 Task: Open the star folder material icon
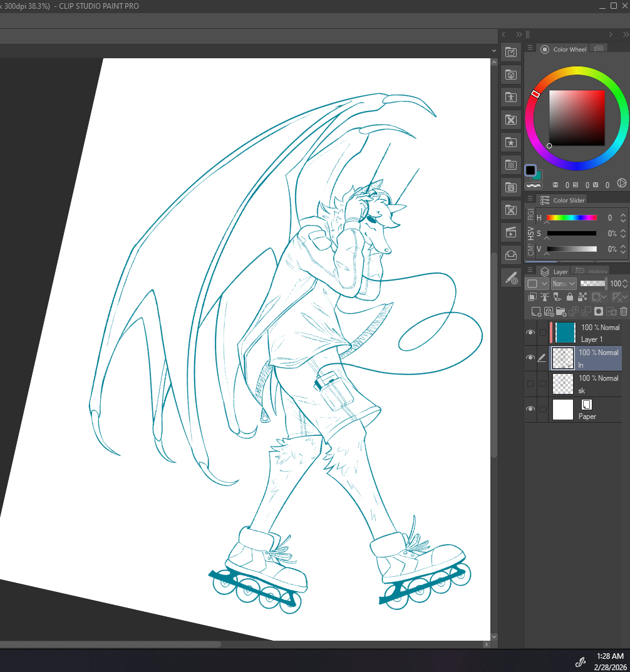511,142
